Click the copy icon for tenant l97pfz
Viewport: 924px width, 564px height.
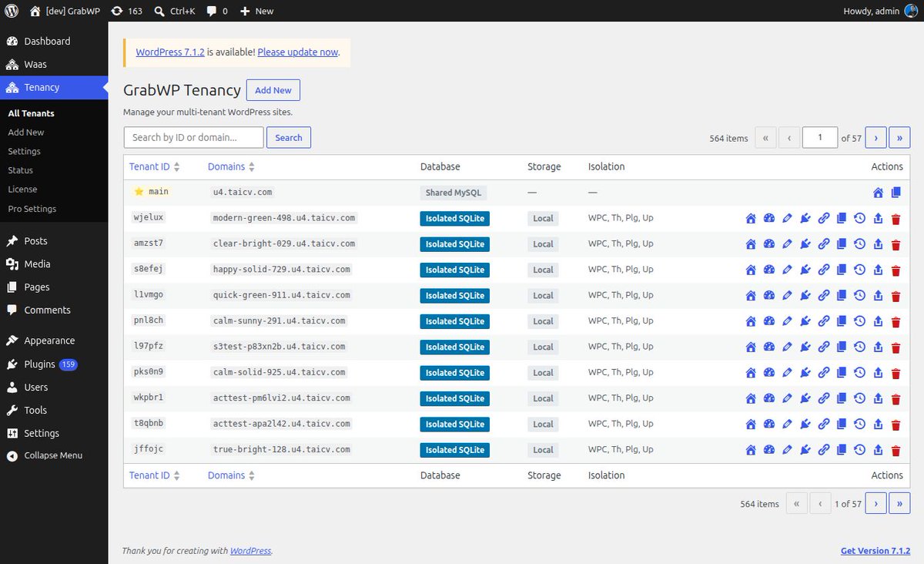(x=842, y=347)
